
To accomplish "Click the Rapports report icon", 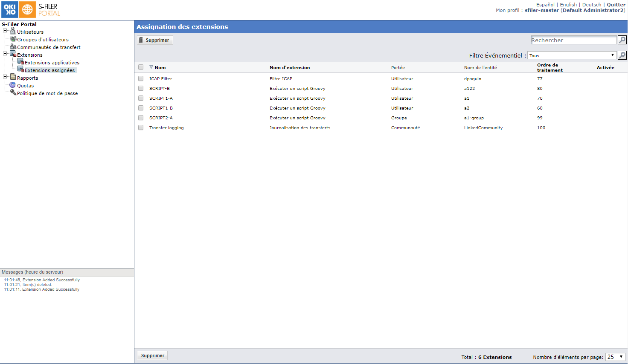I will [x=13, y=78].
